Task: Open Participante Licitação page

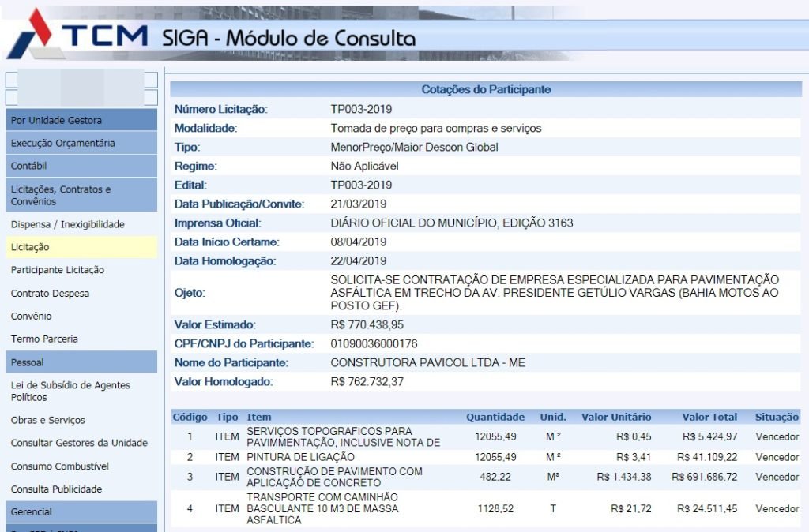Action: point(58,270)
